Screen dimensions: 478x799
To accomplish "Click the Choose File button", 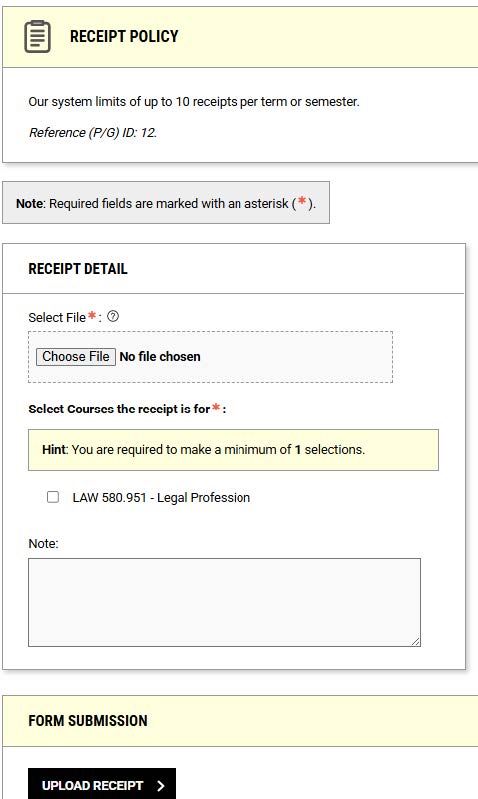I will click(76, 356).
